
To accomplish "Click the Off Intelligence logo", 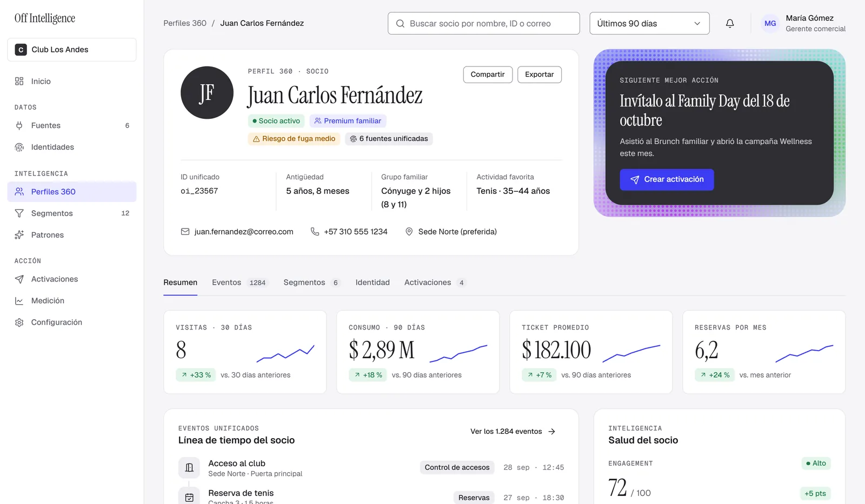I will (x=45, y=18).
